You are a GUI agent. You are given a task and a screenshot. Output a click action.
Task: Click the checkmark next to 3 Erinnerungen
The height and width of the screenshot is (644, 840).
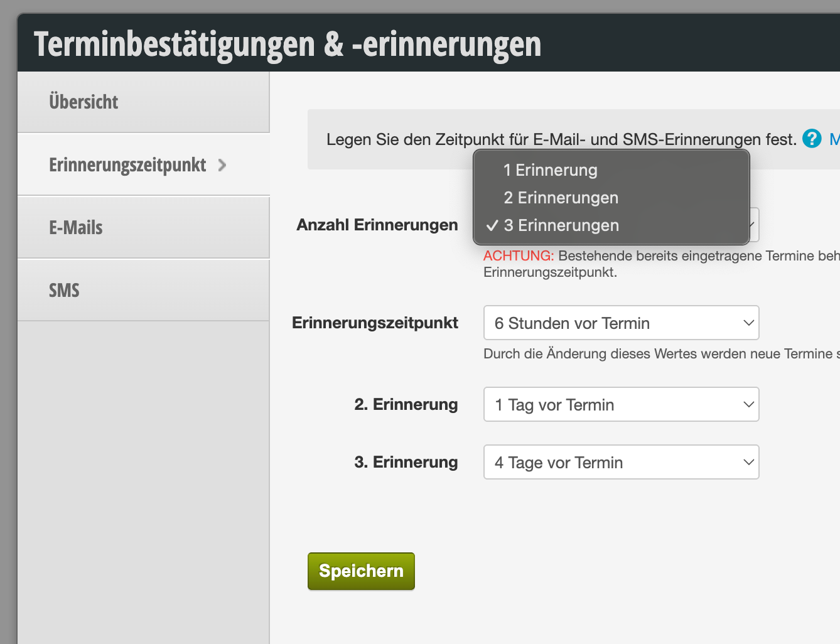pyautogui.click(x=492, y=226)
